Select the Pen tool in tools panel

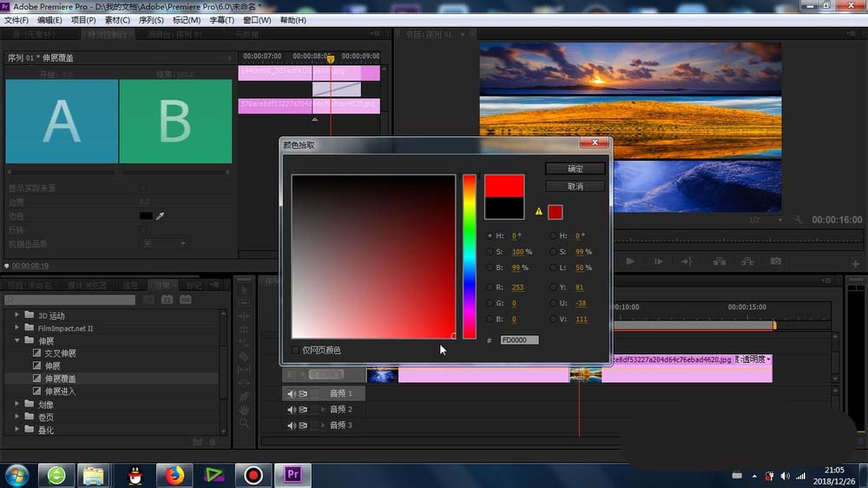[x=244, y=396]
